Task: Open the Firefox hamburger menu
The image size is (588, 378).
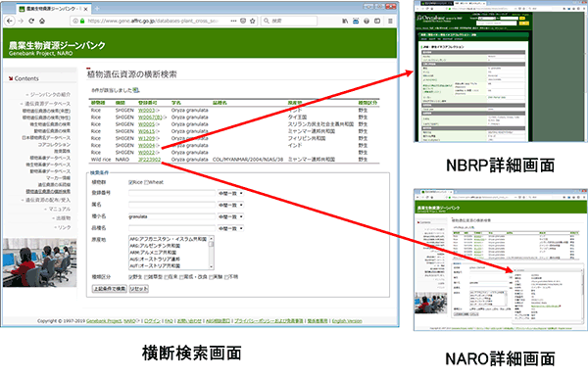Action: [x=390, y=21]
